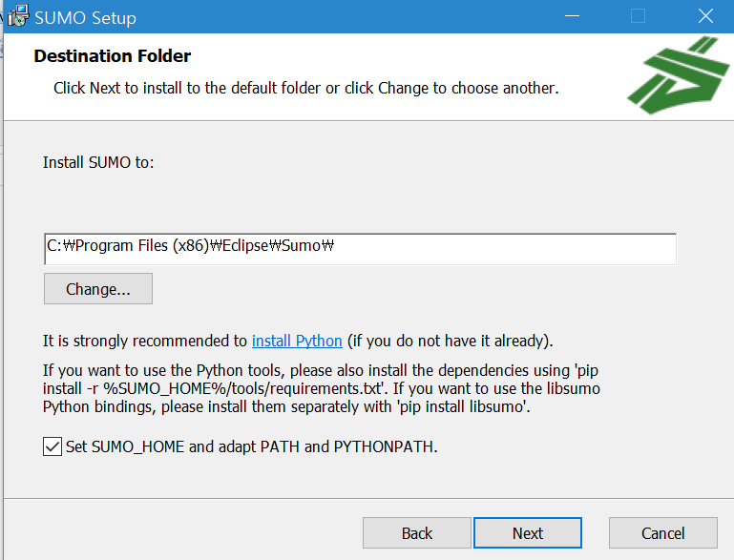734x560 pixels.
Task: Minimize the SUMO Setup window
Action: coord(572,16)
